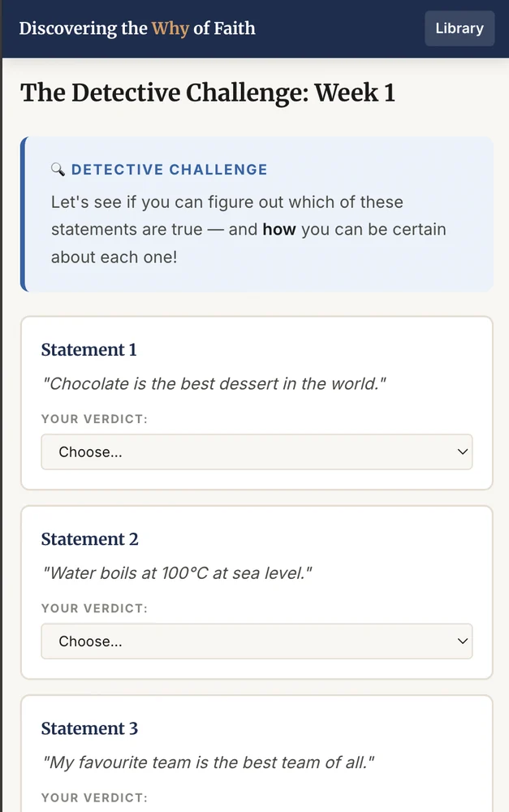
Task: Open Statement 2 verdict Choose... dropdown
Action: coord(257,641)
